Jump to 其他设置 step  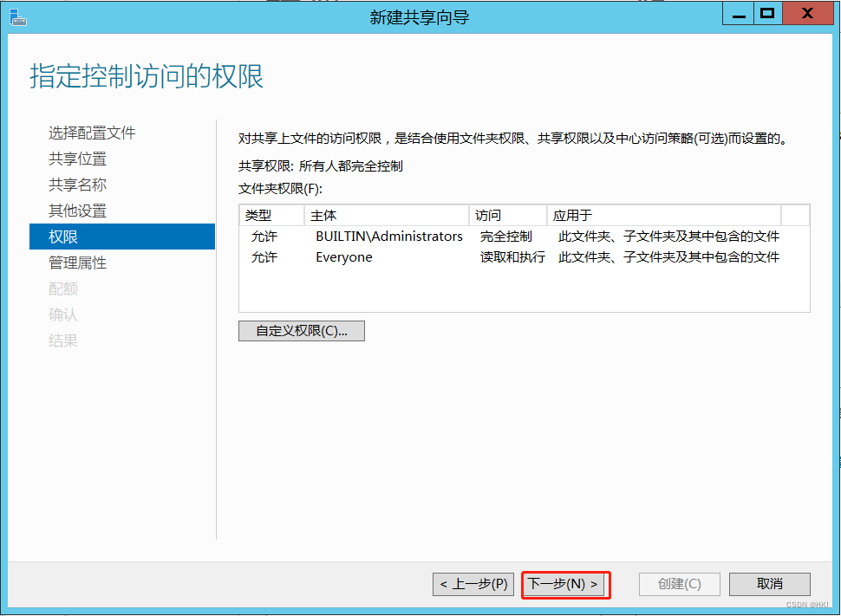(77, 211)
